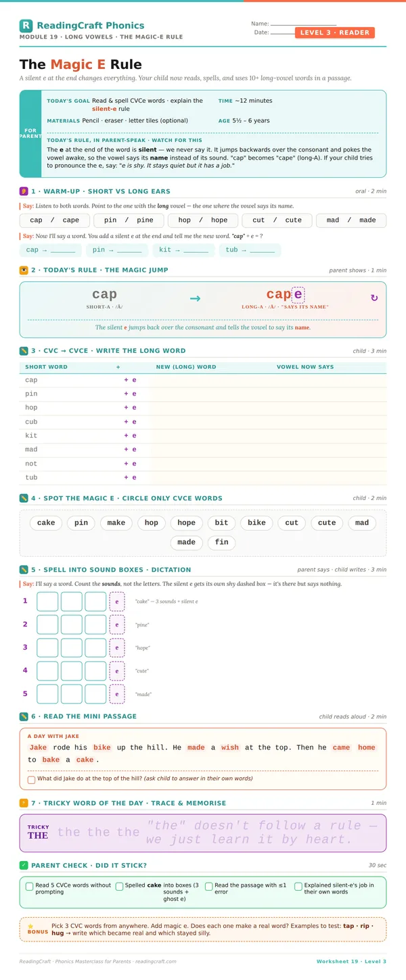
Task: Click the 'Level 3 · Reader' badge
Action: pos(335,32)
